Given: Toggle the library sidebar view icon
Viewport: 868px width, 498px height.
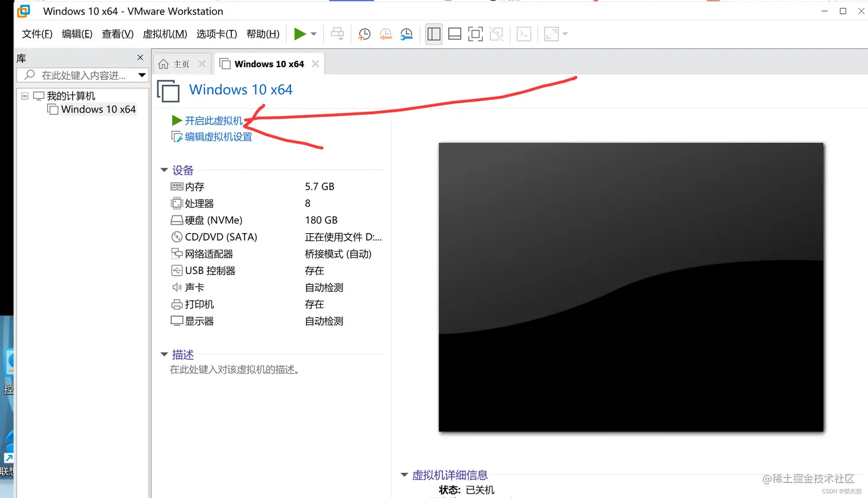Looking at the screenshot, I should (x=434, y=34).
